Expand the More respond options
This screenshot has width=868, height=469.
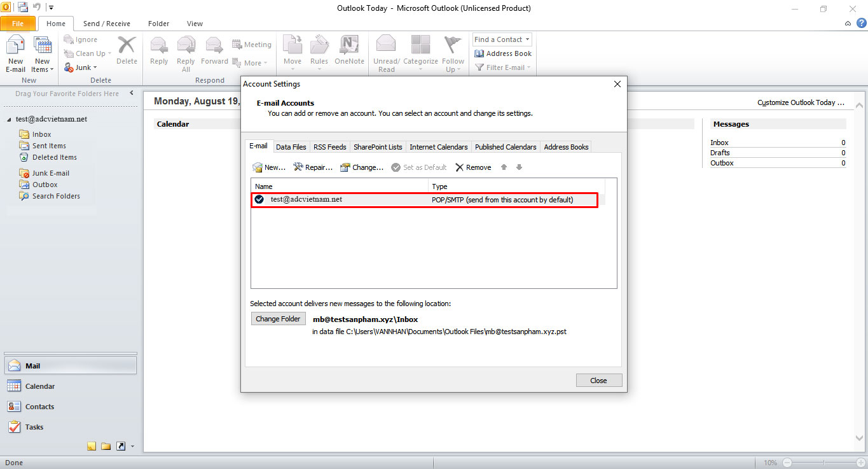tap(250, 63)
